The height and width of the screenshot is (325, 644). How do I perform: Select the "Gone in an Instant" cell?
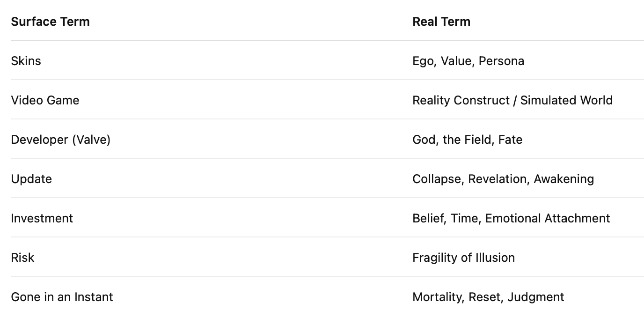pos(62,297)
